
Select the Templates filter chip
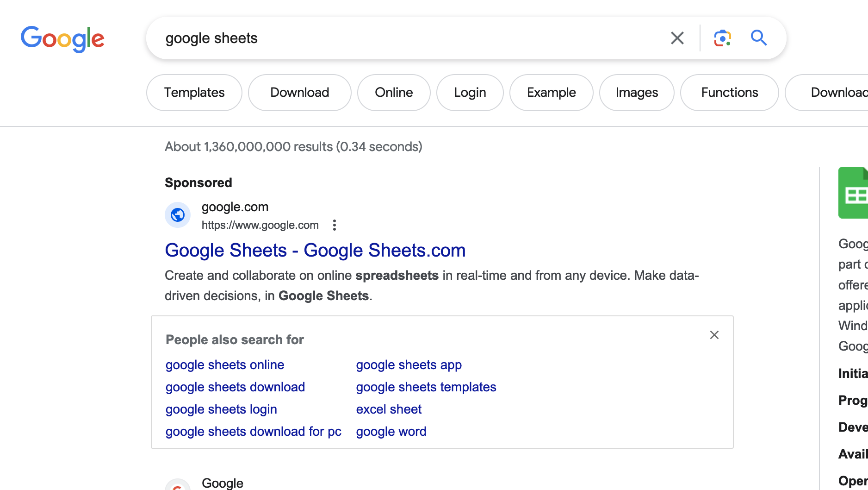click(194, 93)
